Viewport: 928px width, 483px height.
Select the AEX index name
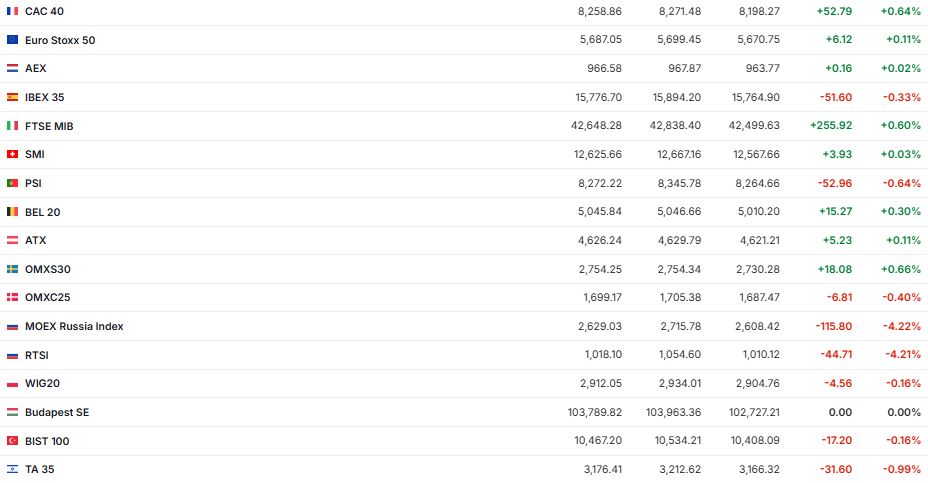[36, 68]
